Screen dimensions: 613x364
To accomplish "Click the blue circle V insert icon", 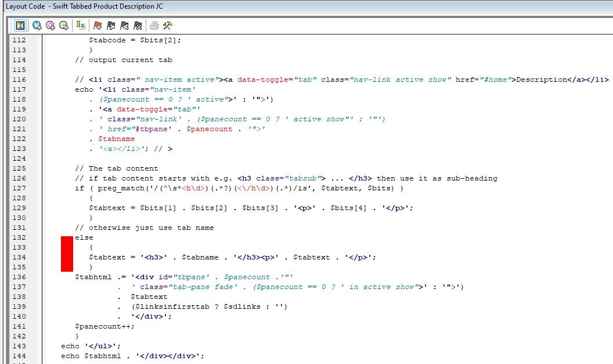I will click(x=37, y=26).
